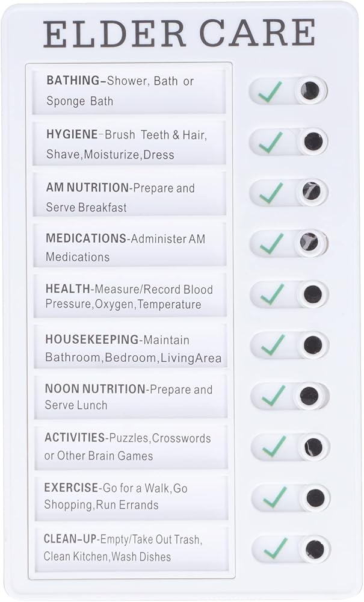Toggle the CLEAN-UP row black knob
This screenshot has height=602, width=364.
(x=315, y=550)
